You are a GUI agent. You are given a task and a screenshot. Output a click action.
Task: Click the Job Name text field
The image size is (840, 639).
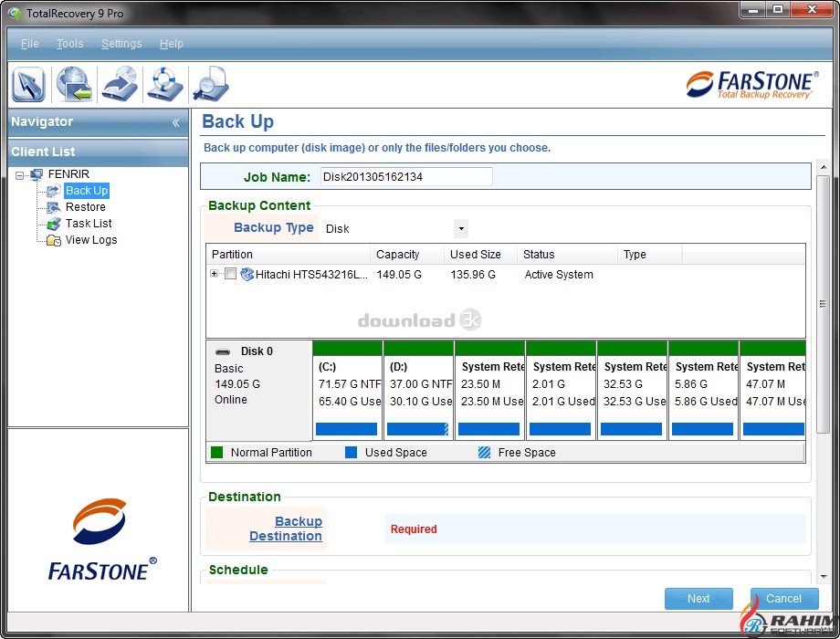coord(405,176)
